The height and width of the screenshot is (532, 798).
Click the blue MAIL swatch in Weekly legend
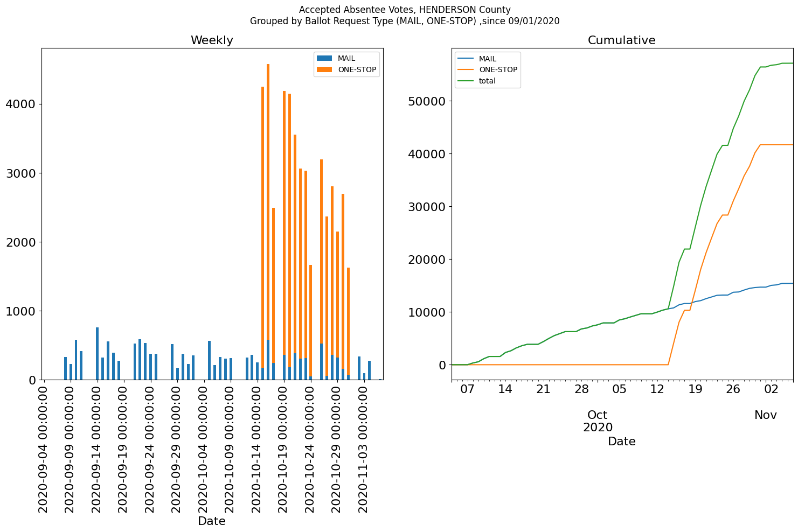click(325, 58)
